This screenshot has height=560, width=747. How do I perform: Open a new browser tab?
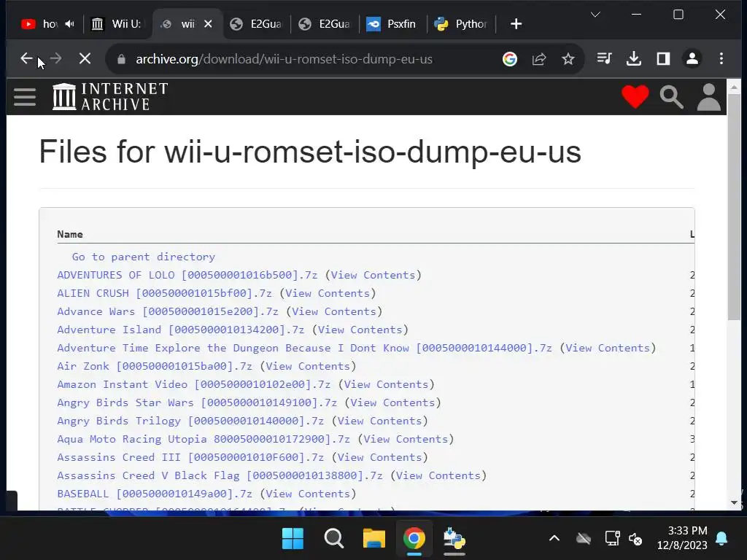point(516,24)
